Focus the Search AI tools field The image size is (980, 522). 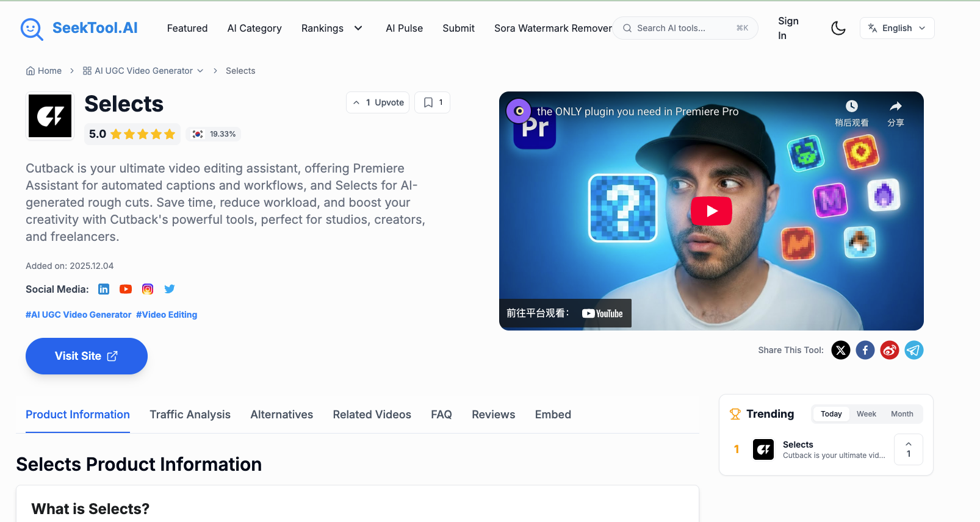[x=685, y=28]
